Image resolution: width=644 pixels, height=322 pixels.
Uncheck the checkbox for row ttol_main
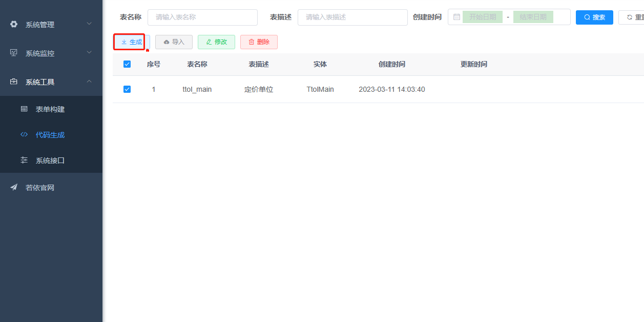click(127, 89)
